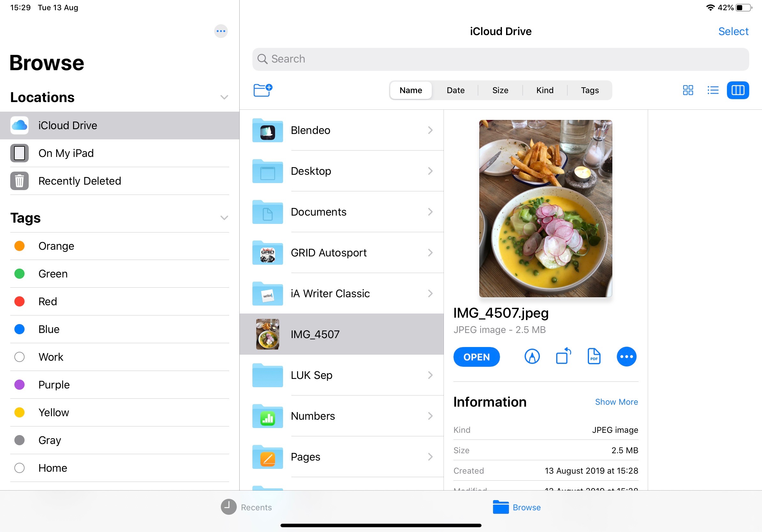Switch to the Recents tab
762x532 pixels.
coord(246,507)
